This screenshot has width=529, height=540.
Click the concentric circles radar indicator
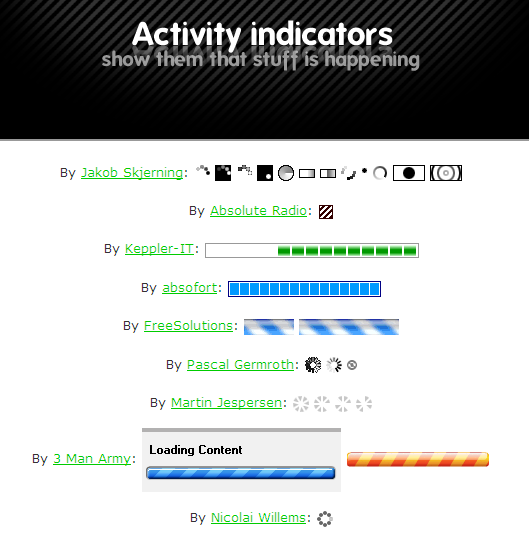446,173
